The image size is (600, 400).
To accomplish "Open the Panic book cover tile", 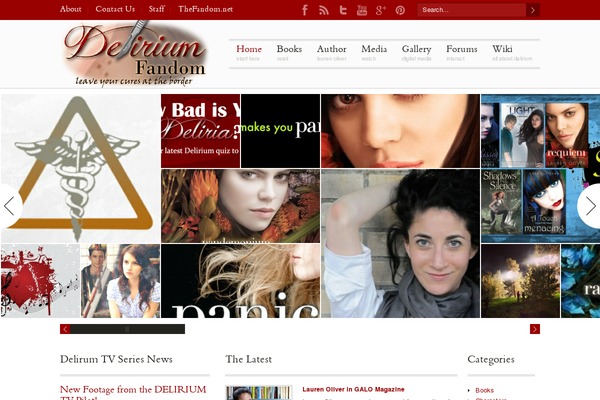I will click(240, 281).
